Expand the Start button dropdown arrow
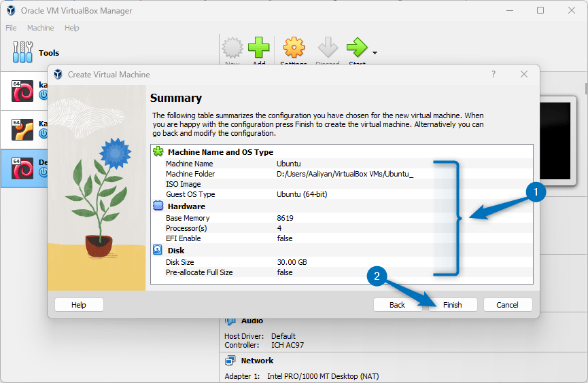Screen dimensions: 588x383 pyautogui.click(x=375, y=53)
